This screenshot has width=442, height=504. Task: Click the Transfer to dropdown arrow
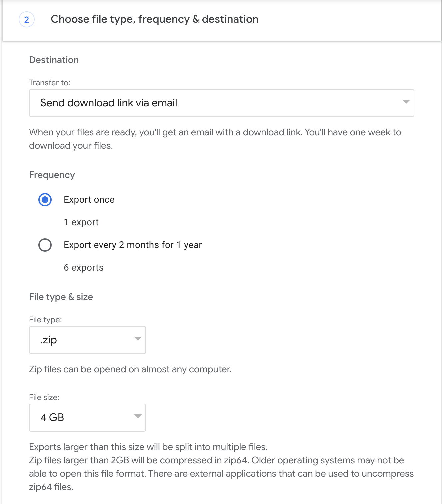point(406,102)
